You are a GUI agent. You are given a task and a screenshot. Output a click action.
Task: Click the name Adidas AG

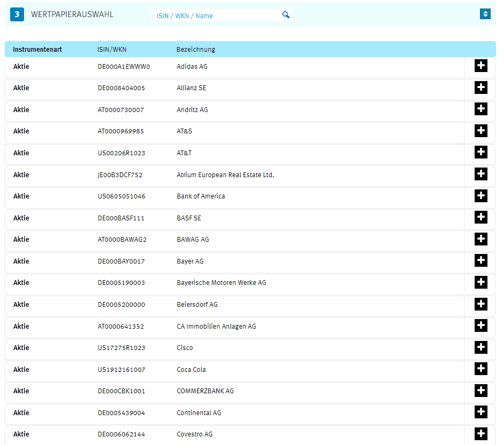click(x=192, y=67)
